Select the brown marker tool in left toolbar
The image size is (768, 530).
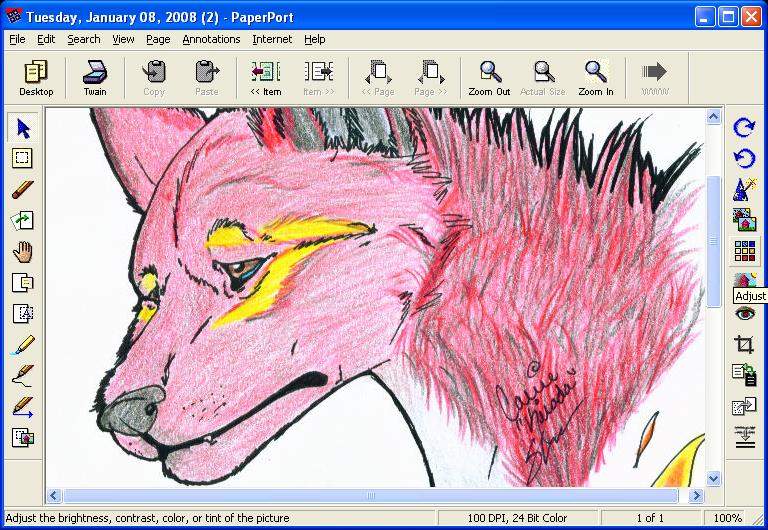pos(23,190)
